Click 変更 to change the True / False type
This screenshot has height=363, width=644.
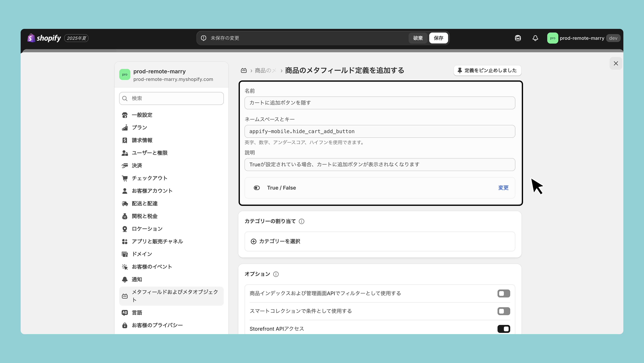(503, 188)
